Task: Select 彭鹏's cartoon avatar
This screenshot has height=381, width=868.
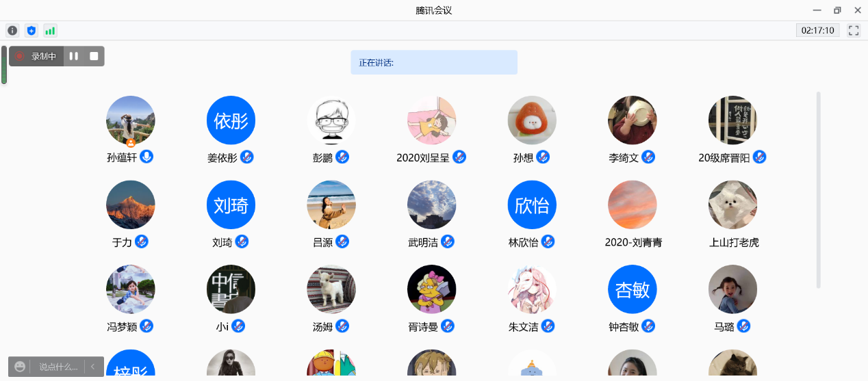Action: tap(331, 120)
